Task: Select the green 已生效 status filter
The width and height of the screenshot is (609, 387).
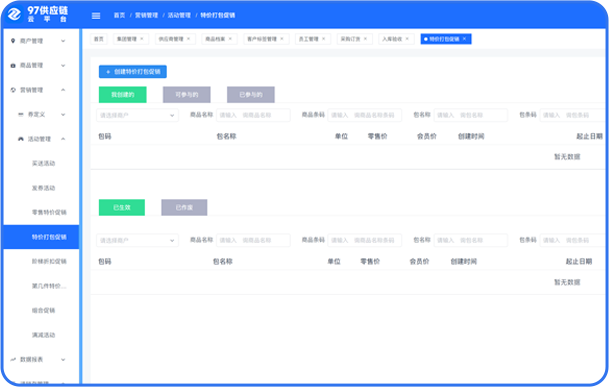Action: click(122, 207)
